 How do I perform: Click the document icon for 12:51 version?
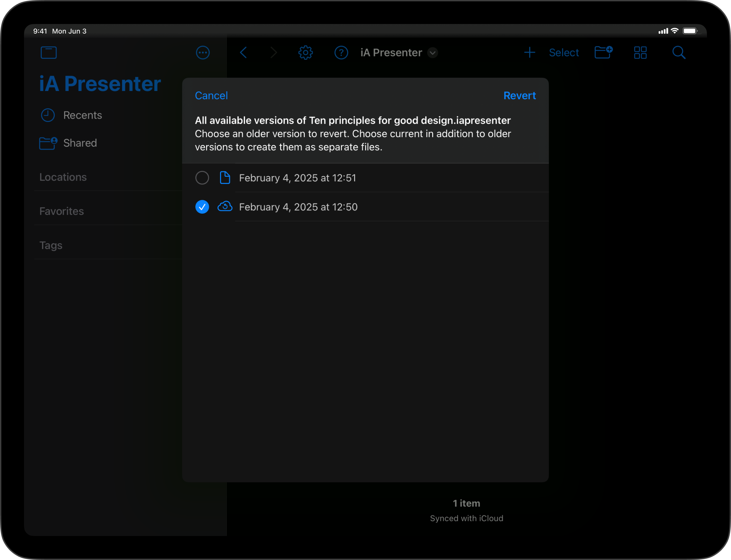[x=225, y=178]
